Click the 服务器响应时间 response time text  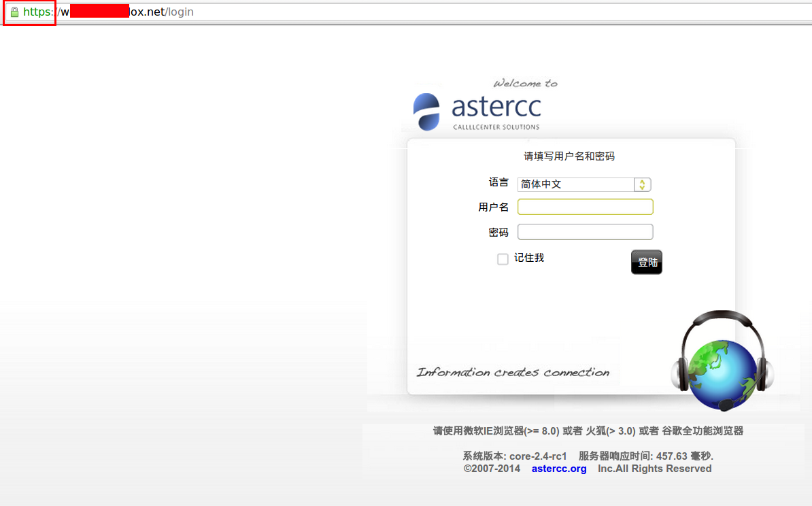click(645, 456)
